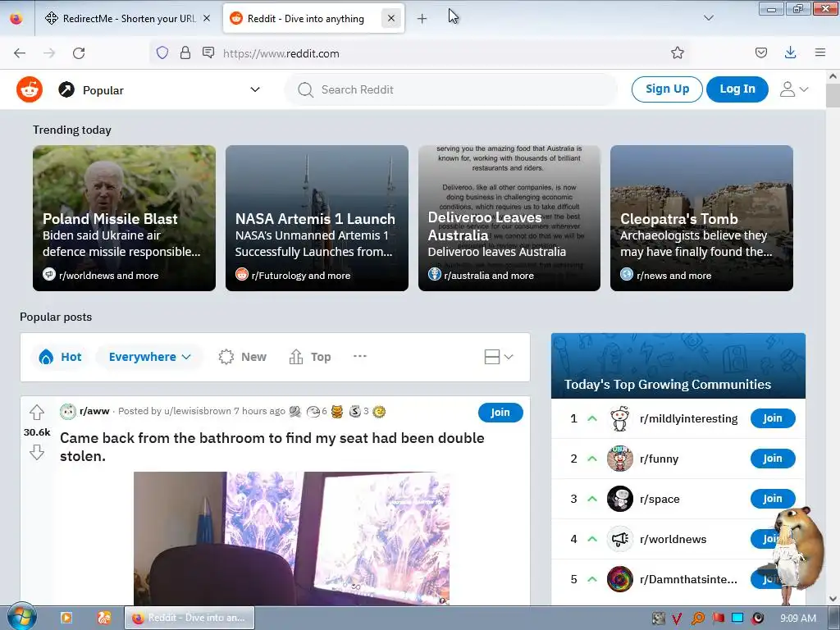This screenshot has width=840, height=630.
Task: Open the Windows Start button
Action: pyautogui.click(x=21, y=617)
